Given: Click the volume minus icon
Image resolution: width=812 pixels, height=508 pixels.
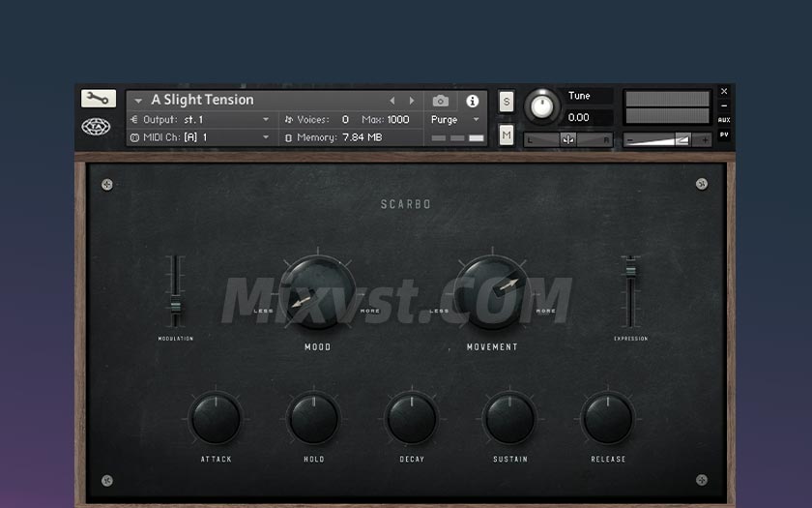Looking at the screenshot, I should pos(630,139).
